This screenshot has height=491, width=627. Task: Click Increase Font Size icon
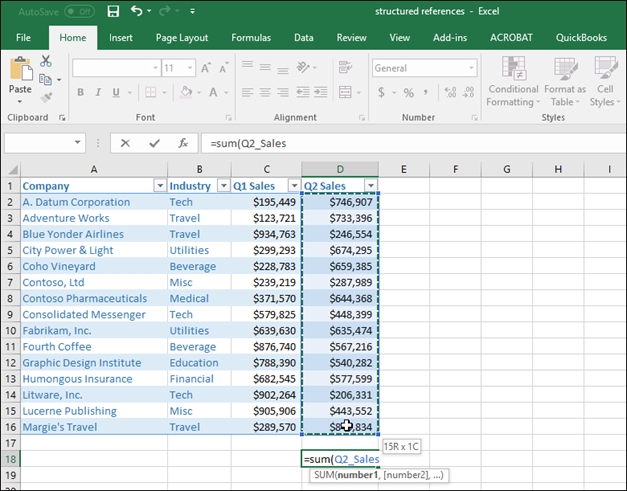click(206, 68)
